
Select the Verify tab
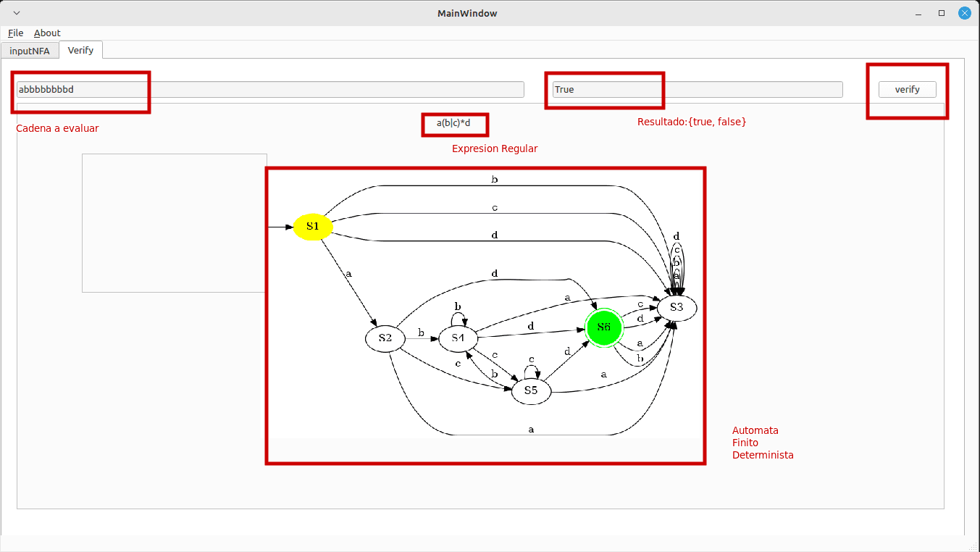pyautogui.click(x=80, y=50)
